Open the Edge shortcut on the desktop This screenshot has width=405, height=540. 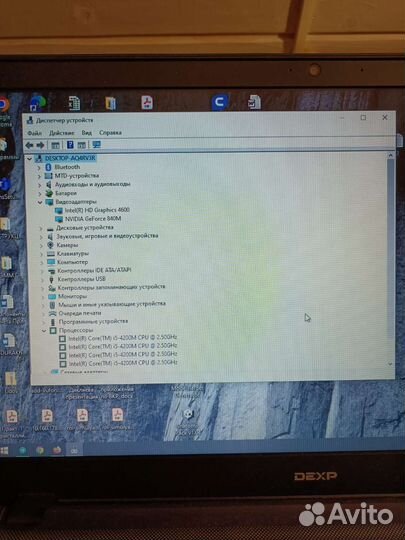38,103
